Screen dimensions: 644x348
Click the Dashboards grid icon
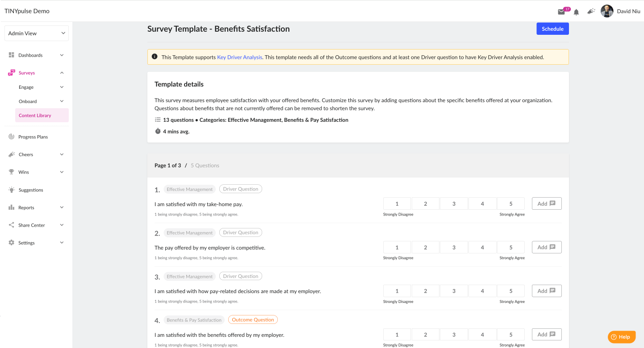point(12,55)
